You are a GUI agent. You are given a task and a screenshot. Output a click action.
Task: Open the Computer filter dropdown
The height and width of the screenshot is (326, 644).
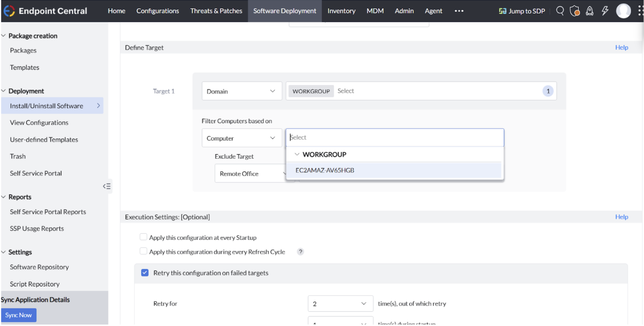pos(241,138)
